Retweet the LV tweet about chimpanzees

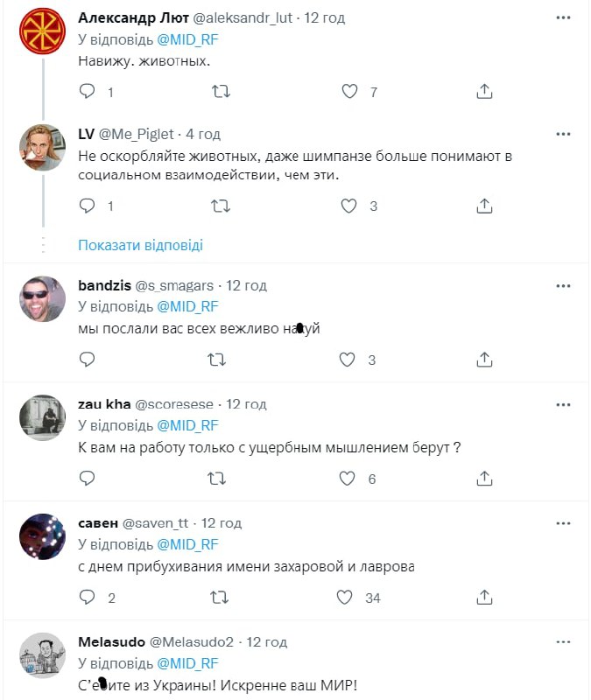point(222,206)
